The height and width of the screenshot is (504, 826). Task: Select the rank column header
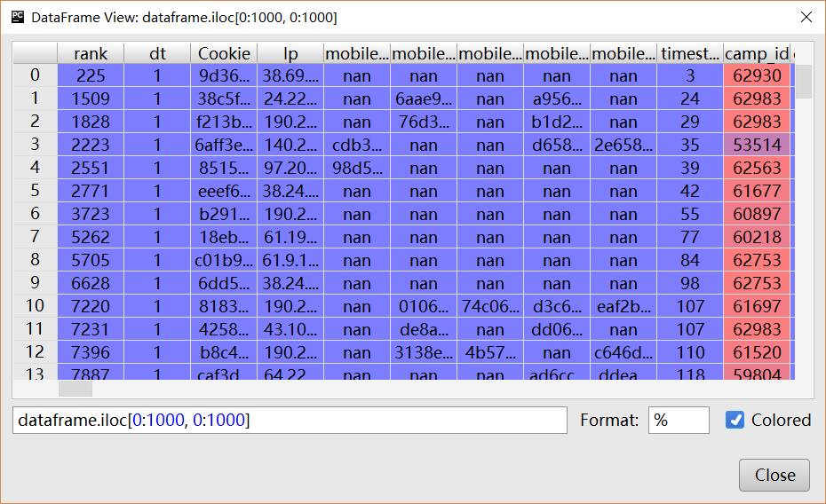[x=91, y=53]
